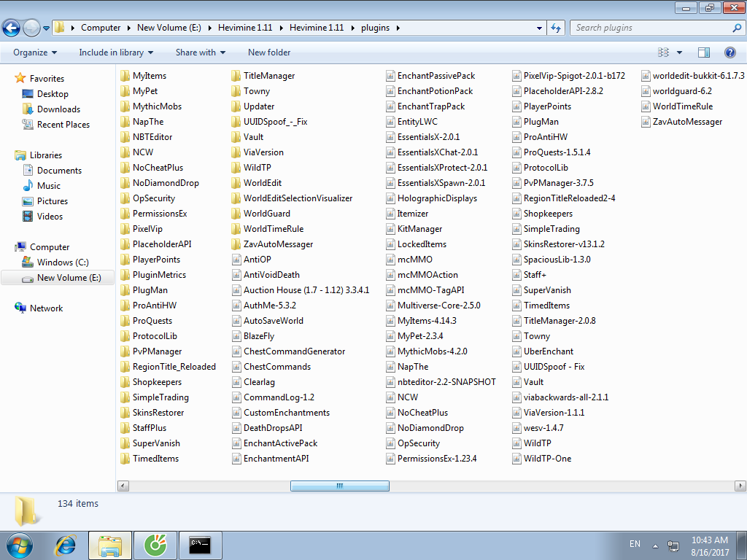
Task: Open the address bar history dropdown
Action: [539, 28]
